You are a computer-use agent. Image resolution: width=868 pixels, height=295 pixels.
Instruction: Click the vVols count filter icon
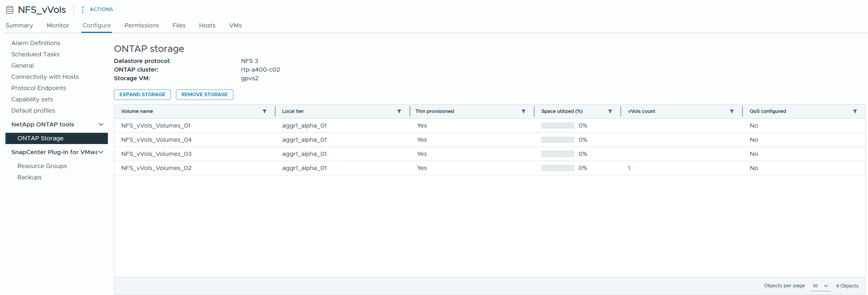click(732, 111)
